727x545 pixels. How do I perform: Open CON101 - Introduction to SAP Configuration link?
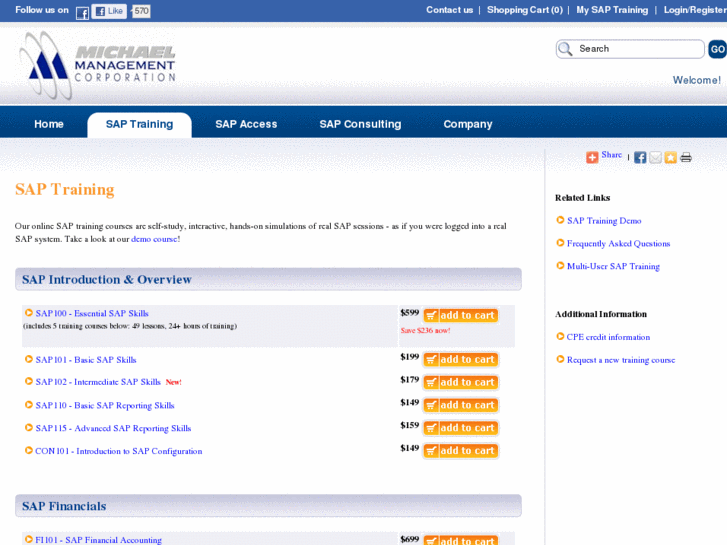pyautogui.click(x=119, y=451)
